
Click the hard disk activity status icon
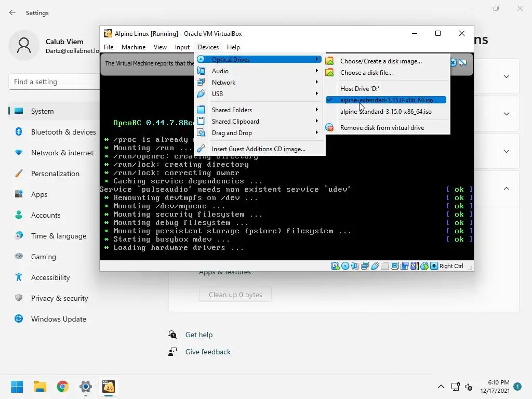coord(335,266)
